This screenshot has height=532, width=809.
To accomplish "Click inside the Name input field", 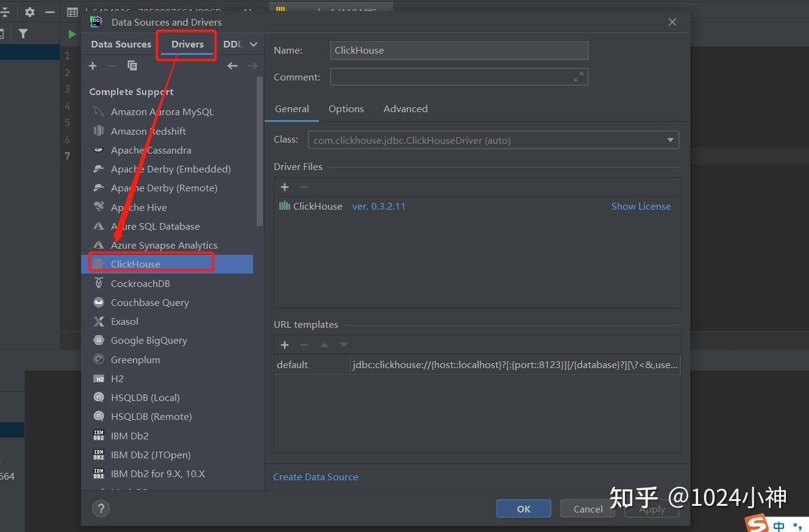I will click(459, 50).
